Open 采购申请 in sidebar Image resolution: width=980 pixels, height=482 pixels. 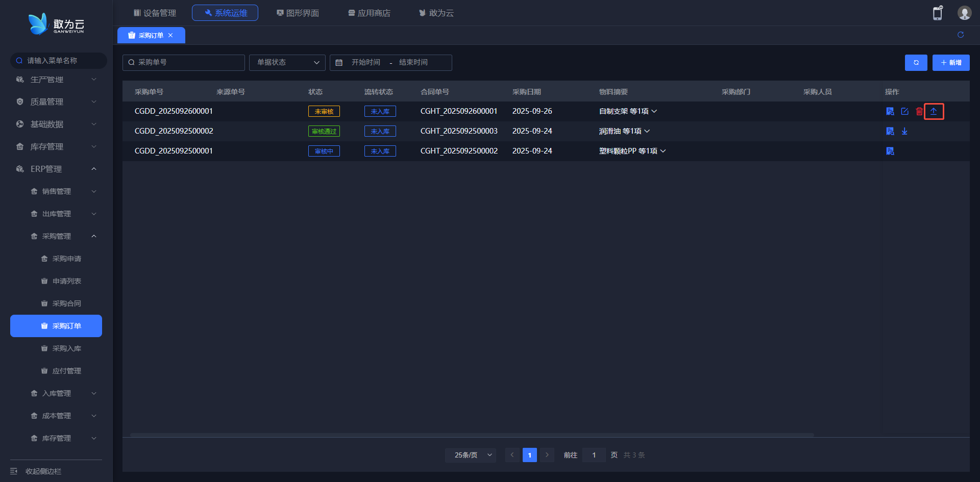[56, 259]
